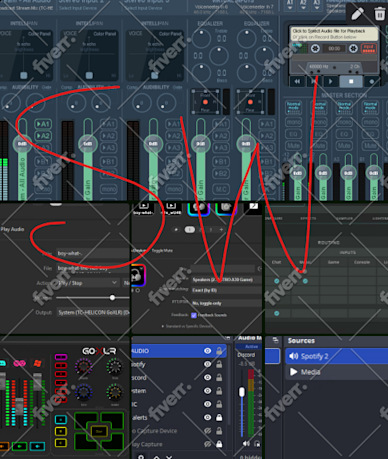Toggle visibility of the MIC source
Image resolution: width=388 pixels, height=459 pixels.
pos(207,404)
